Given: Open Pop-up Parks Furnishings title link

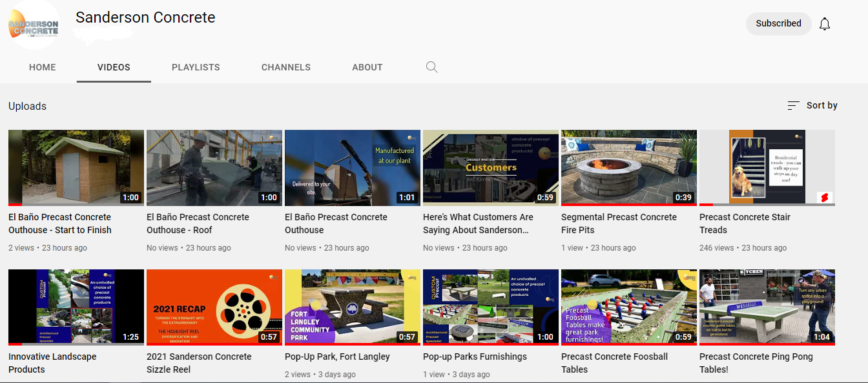Looking at the screenshot, I should pos(475,357).
